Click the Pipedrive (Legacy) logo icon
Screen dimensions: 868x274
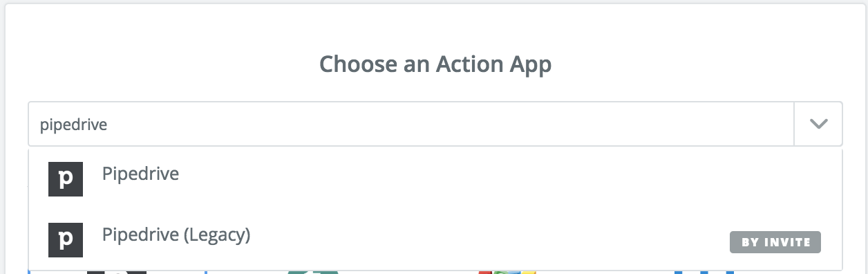[66, 239]
